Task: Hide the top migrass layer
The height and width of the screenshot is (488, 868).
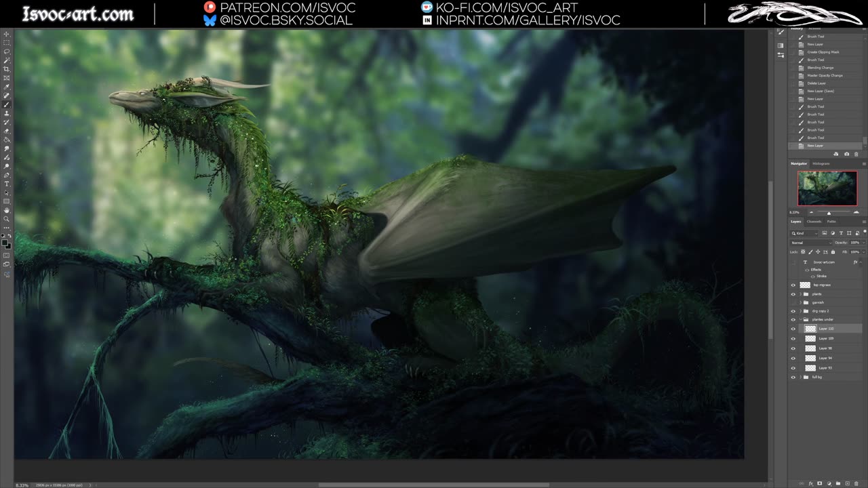Action: click(793, 285)
